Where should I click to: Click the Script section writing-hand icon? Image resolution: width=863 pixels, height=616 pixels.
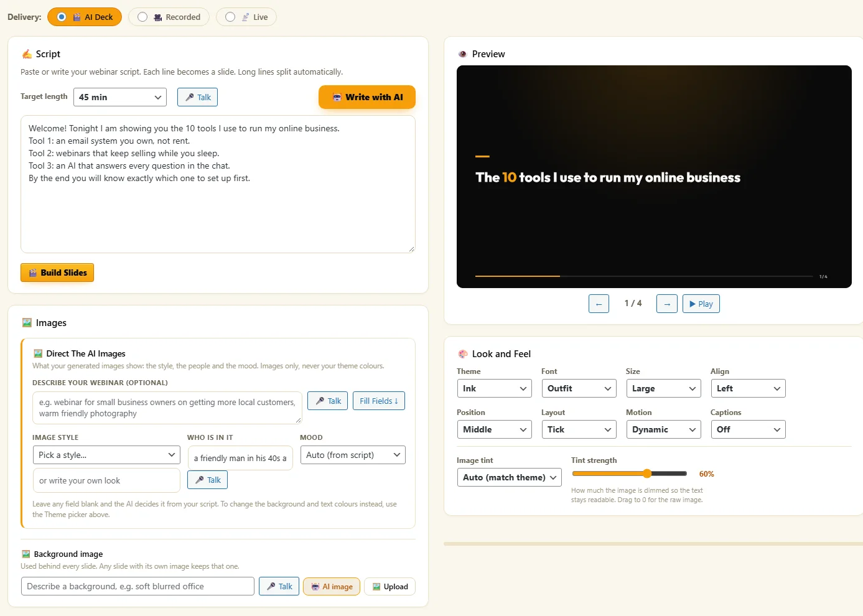click(27, 54)
